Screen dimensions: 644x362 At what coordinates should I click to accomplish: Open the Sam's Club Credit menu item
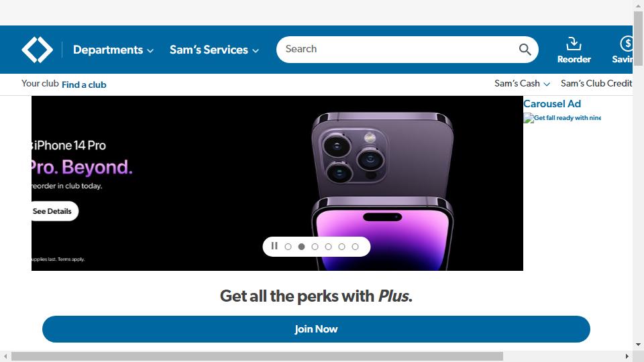[596, 83]
